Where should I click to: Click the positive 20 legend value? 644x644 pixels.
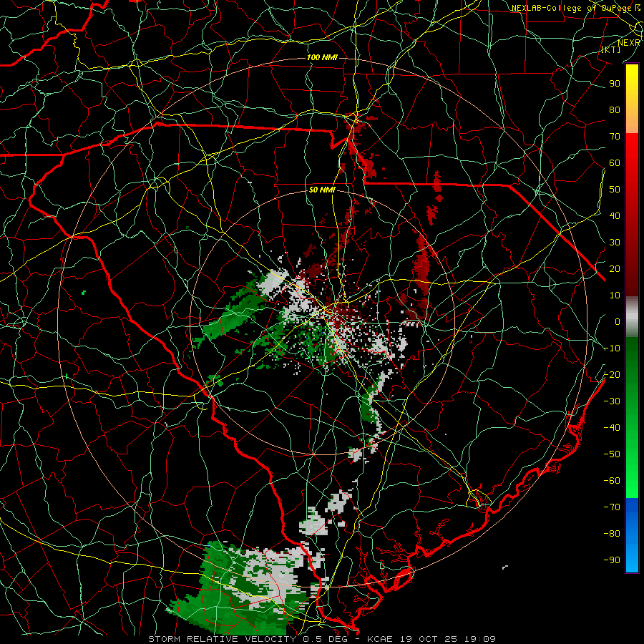(x=615, y=269)
